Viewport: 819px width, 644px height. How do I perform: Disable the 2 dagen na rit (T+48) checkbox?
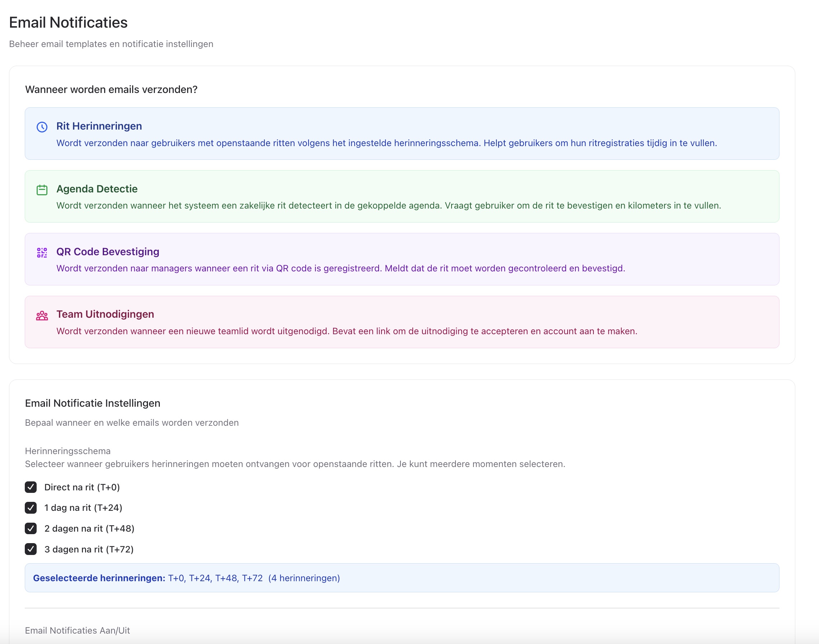coord(31,529)
